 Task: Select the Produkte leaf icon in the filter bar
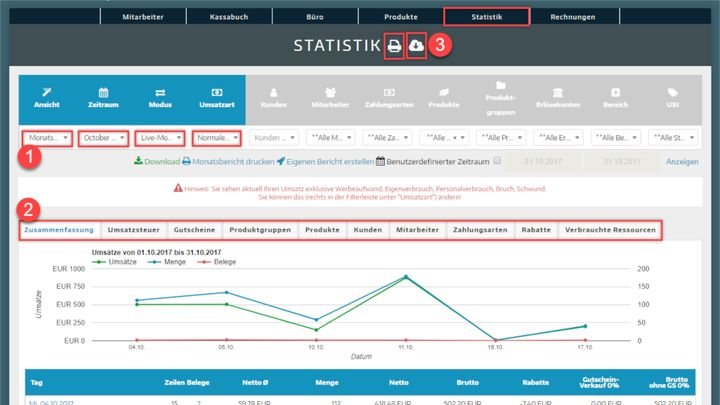click(x=444, y=92)
